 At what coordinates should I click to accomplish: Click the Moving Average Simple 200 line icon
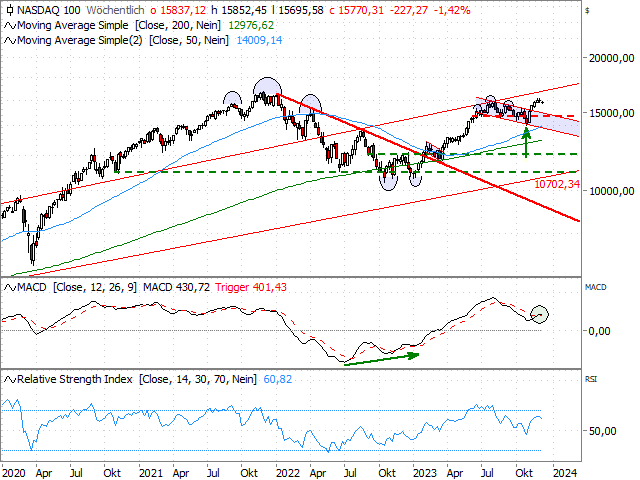pos(10,26)
